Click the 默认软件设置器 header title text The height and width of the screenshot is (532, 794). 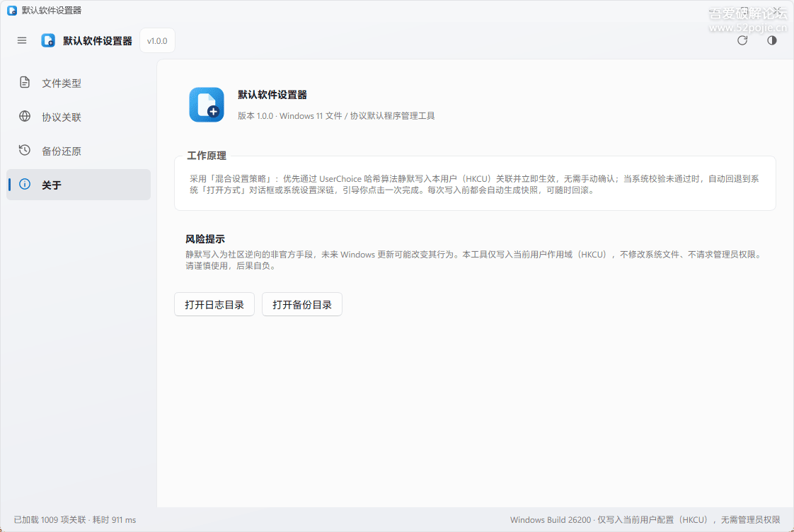(97, 41)
